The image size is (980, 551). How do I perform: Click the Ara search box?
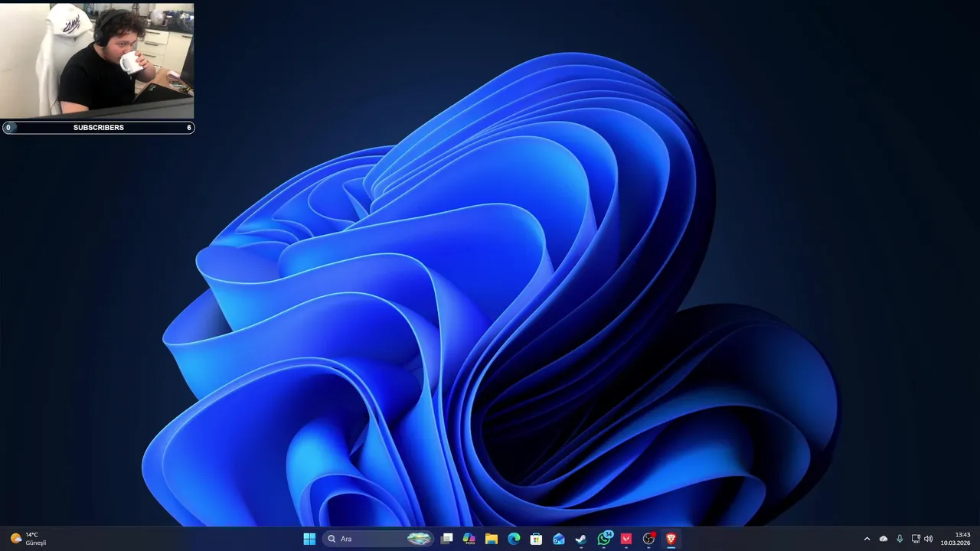point(378,539)
